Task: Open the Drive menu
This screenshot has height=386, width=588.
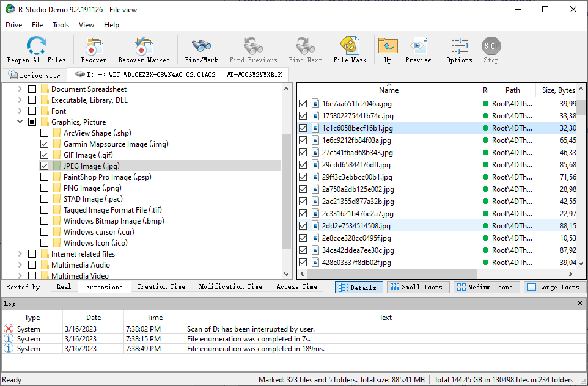Action: (x=14, y=25)
